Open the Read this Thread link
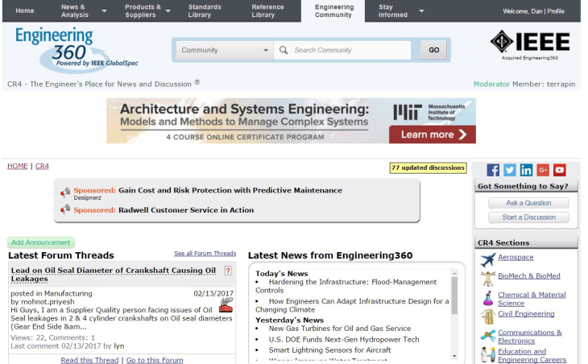The width and height of the screenshot is (588, 364). pos(89,360)
